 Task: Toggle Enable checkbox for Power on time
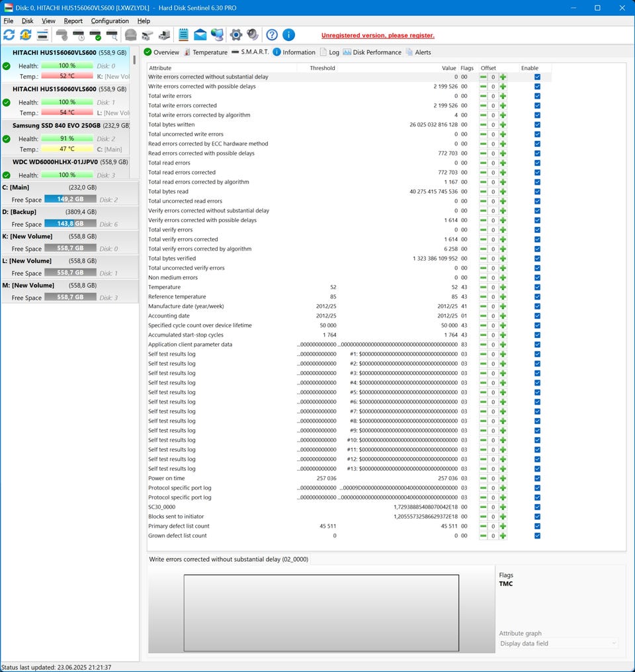537,478
